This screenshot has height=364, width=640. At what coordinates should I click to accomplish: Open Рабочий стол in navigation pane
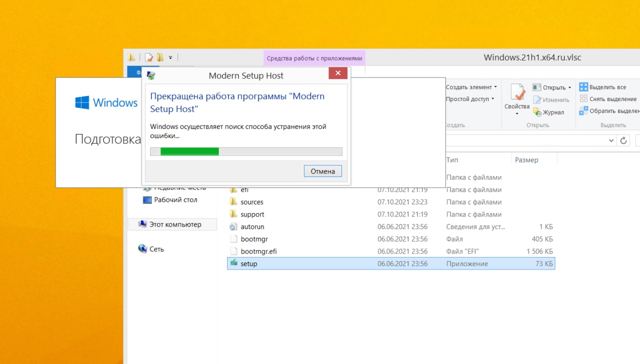pyautogui.click(x=175, y=199)
